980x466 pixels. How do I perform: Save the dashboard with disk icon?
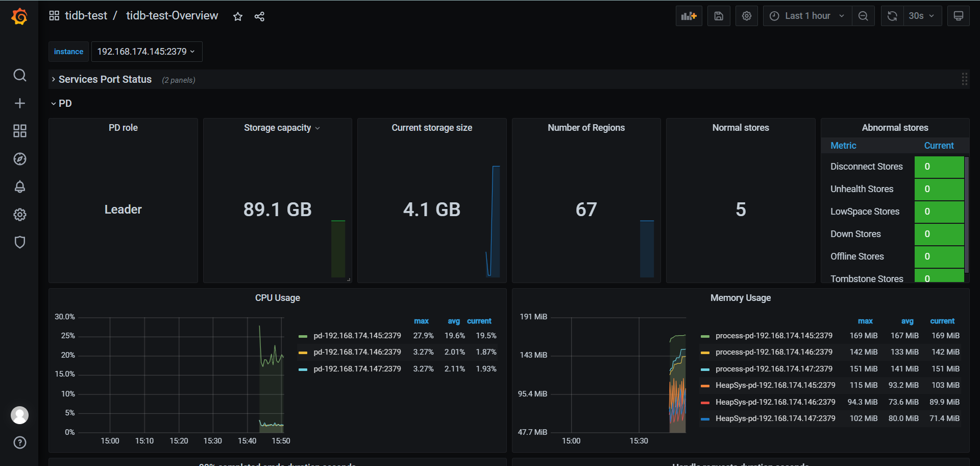click(719, 16)
